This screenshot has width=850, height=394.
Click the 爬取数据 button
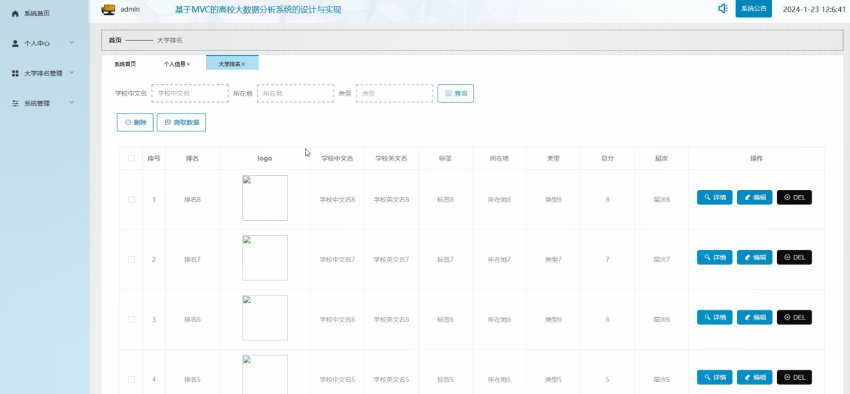(x=181, y=122)
